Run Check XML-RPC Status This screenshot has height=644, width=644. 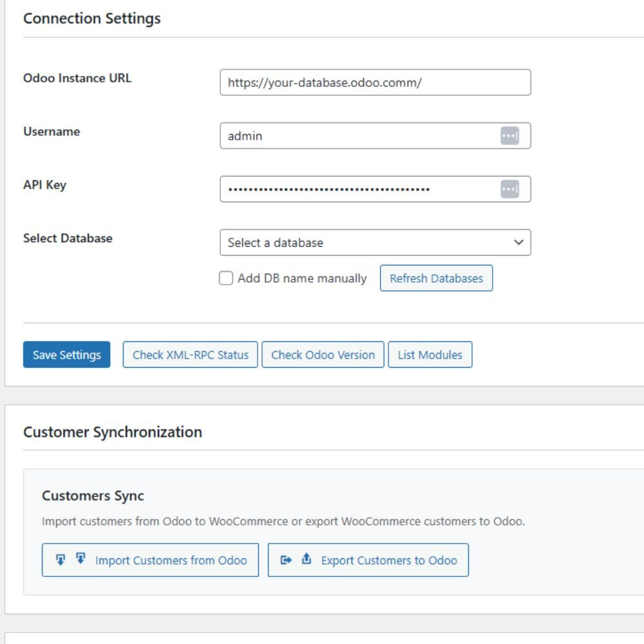190,355
